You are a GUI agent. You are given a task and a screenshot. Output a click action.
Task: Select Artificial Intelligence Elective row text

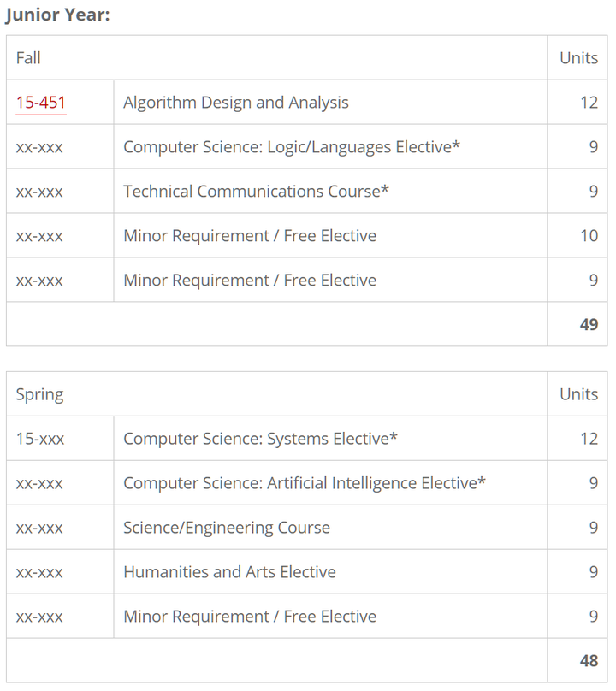305,483
